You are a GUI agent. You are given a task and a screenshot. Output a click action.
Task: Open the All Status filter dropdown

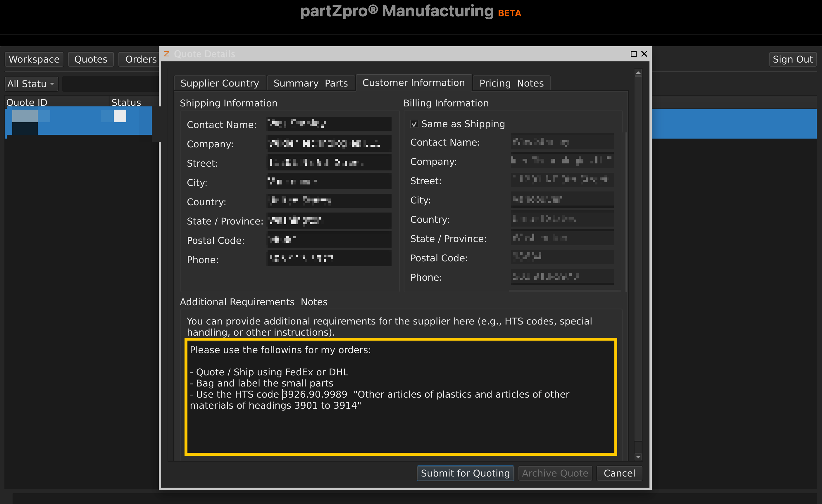(x=31, y=84)
